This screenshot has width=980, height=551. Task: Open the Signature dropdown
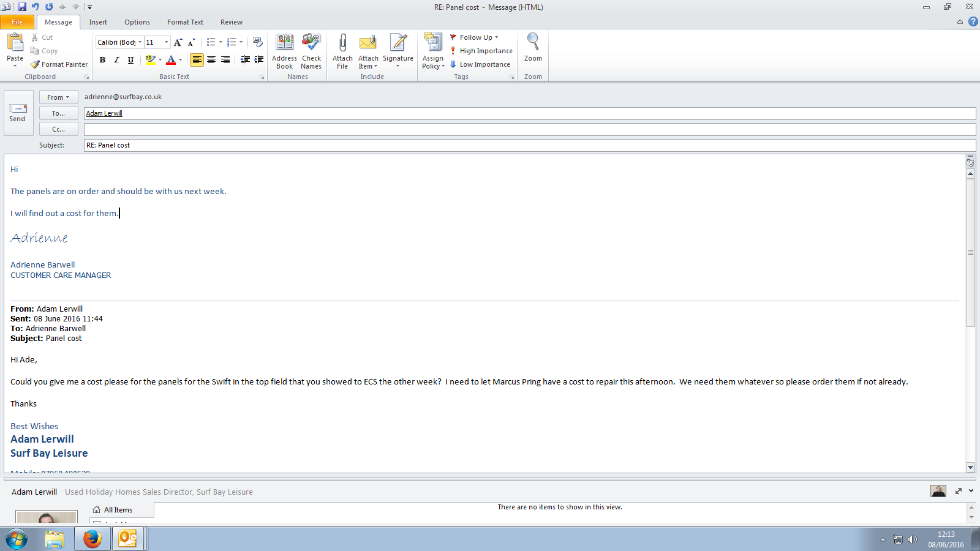(398, 51)
